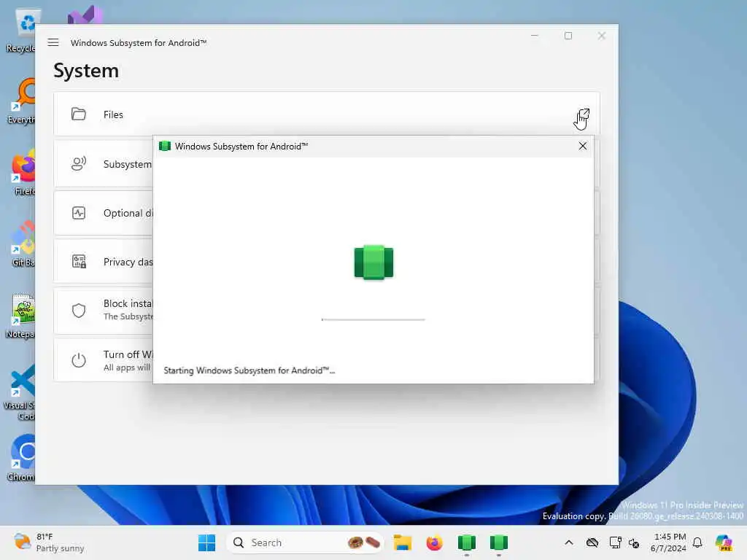Click the Files folder icon
Image resolution: width=747 pixels, height=560 pixels.
click(79, 114)
